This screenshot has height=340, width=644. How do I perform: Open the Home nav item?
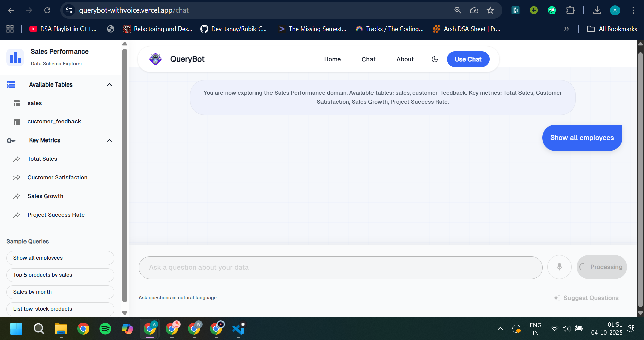pyautogui.click(x=332, y=59)
